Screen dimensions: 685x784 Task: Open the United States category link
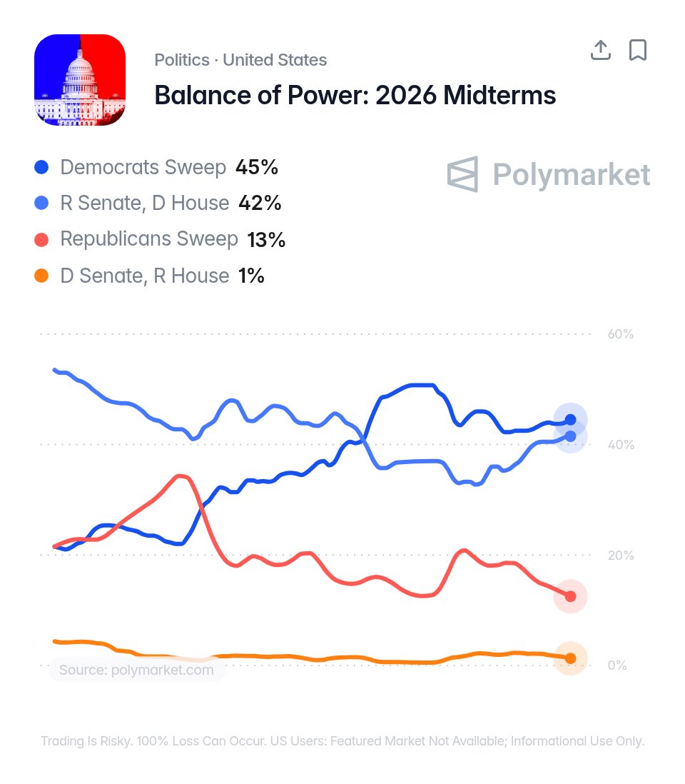click(275, 60)
